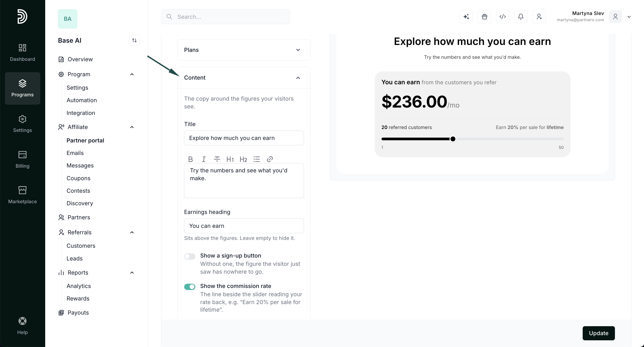Open Marketplace in the main sidebar
Viewport: 644px width, 347px height.
22,195
